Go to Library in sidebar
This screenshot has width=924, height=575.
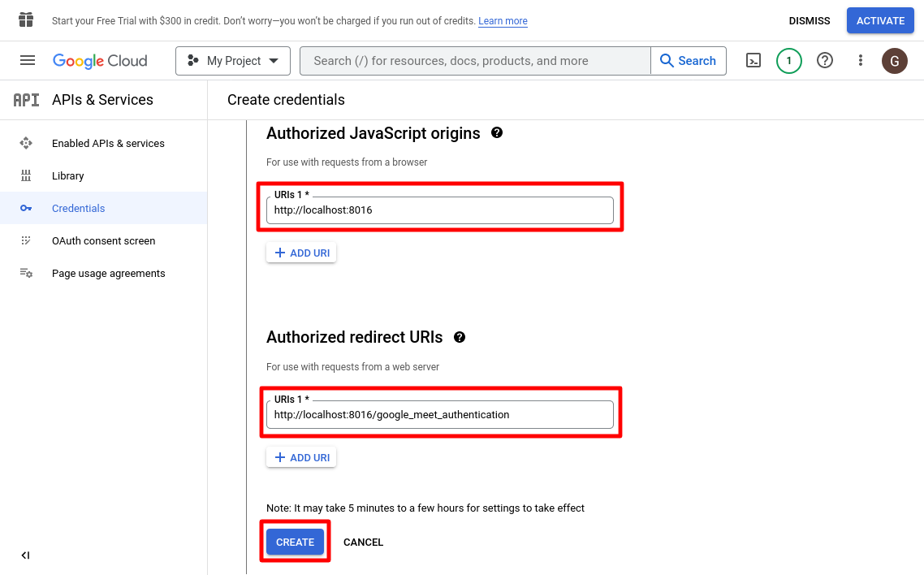tap(68, 176)
